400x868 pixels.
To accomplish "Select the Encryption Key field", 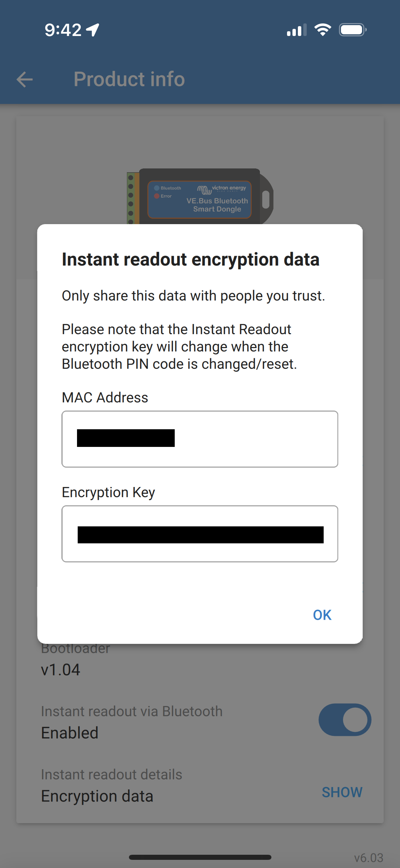I will point(200,534).
